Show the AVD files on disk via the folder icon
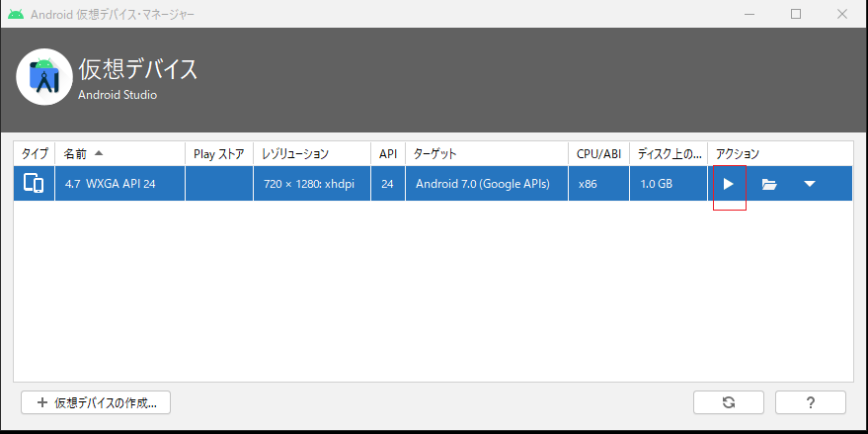868x434 pixels. point(769,184)
